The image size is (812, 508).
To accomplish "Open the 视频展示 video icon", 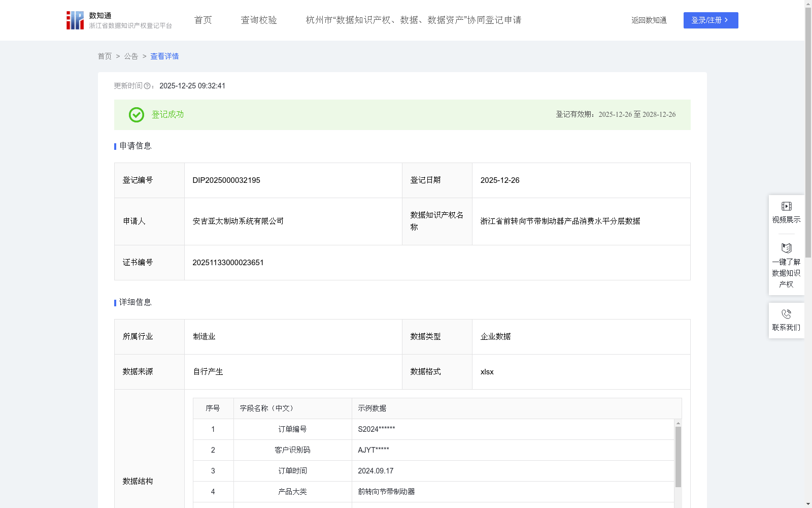I will [x=786, y=206].
